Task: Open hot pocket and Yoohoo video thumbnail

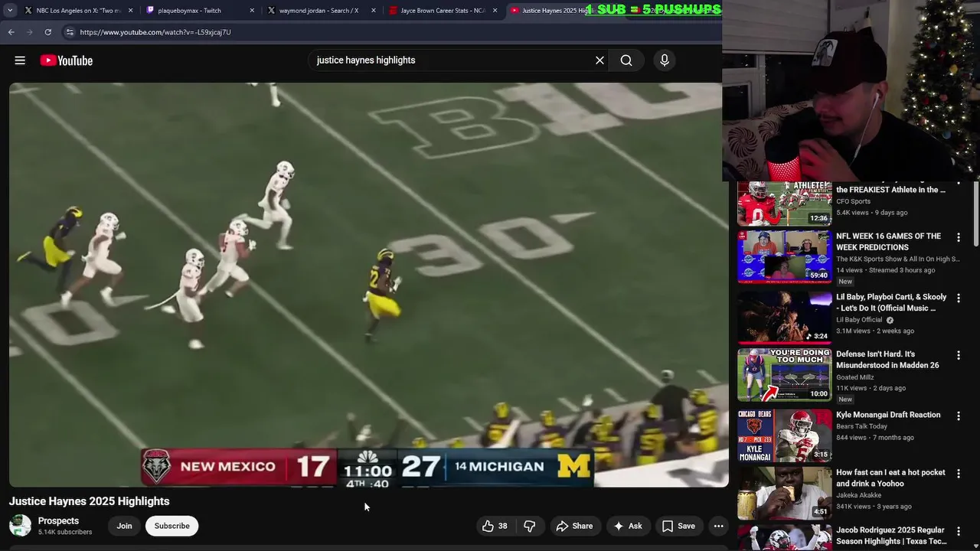Action: coord(784,494)
